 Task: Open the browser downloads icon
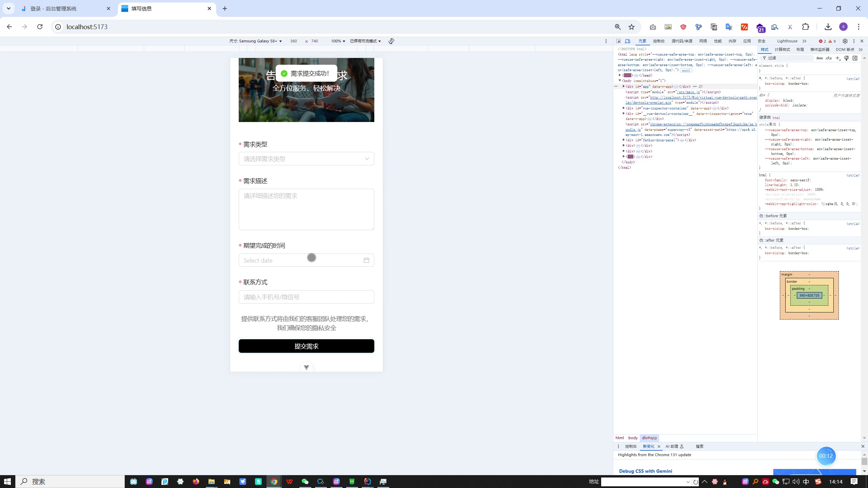point(828,27)
